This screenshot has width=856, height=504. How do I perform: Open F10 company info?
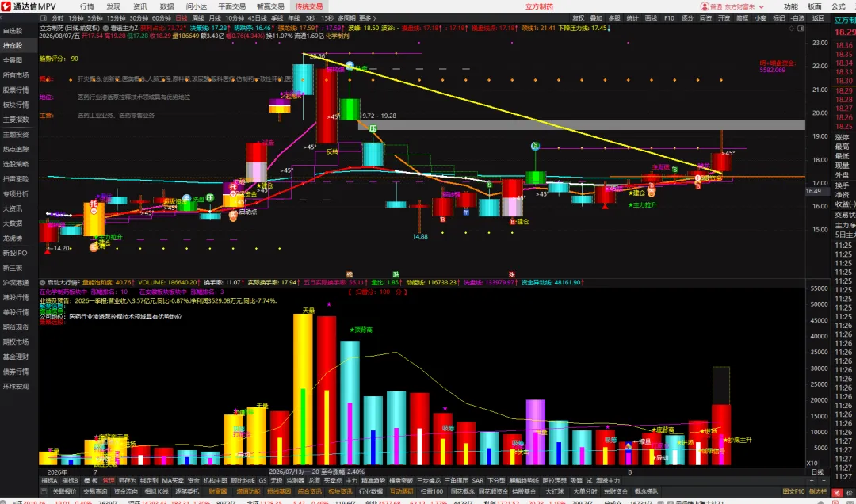point(669,18)
